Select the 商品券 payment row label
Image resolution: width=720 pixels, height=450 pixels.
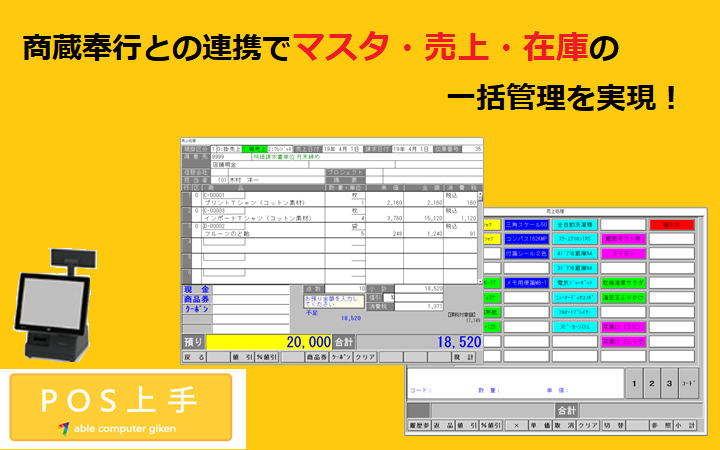click(x=197, y=299)
